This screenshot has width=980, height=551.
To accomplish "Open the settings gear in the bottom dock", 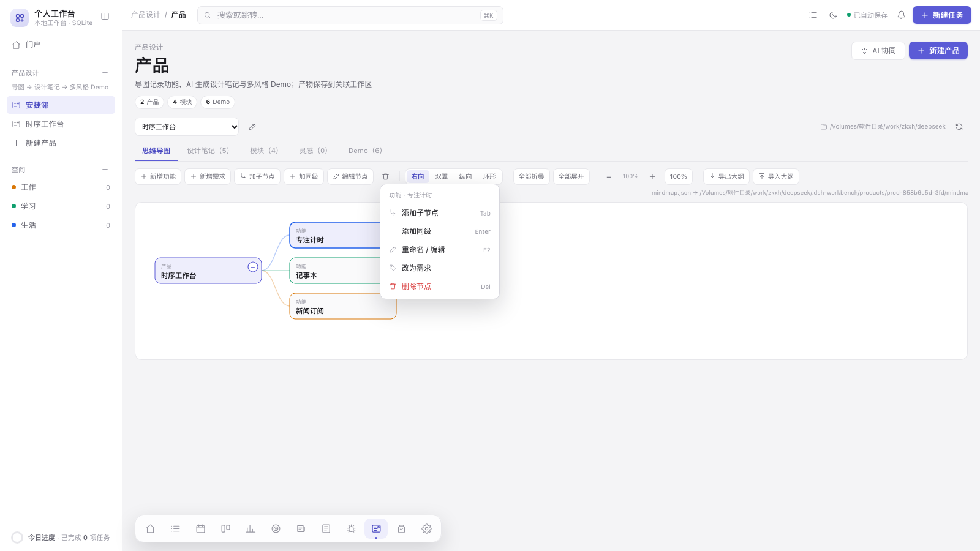I will point(427,529).
